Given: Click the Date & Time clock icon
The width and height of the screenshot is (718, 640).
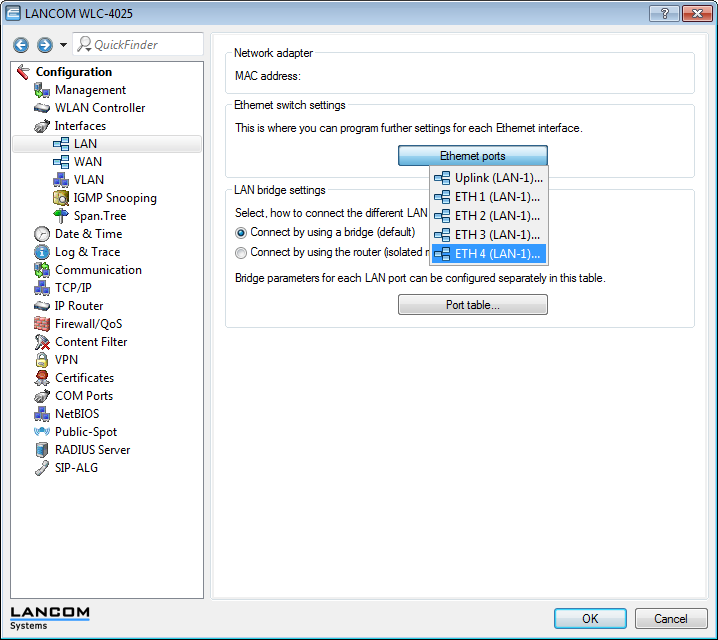Looking at the screenshot, I should click(x=42, y=234).
